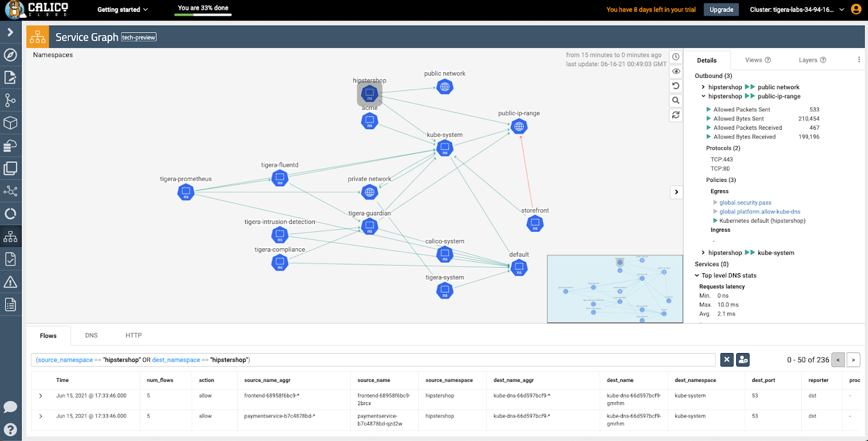Open the circular ring icon in sidebar

(10, 214)
